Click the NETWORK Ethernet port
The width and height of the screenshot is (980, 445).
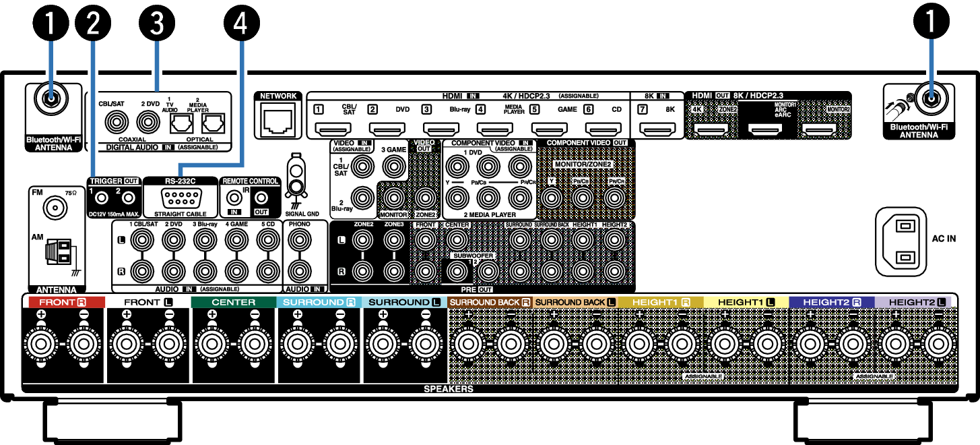click(x=277, y=121)
